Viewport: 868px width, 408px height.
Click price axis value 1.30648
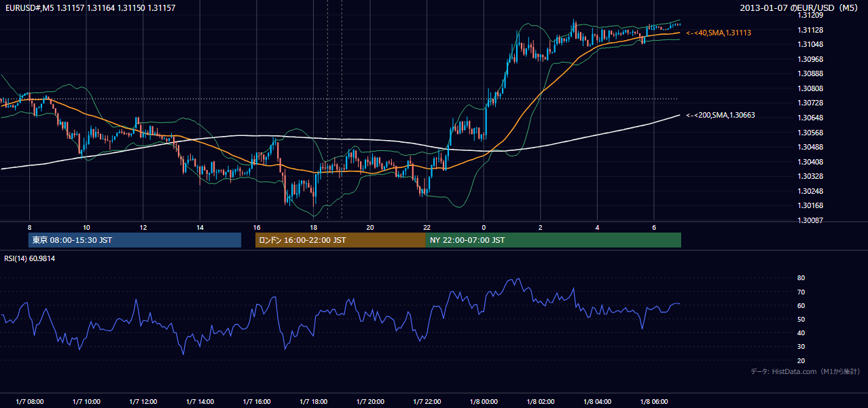point(811,118)
